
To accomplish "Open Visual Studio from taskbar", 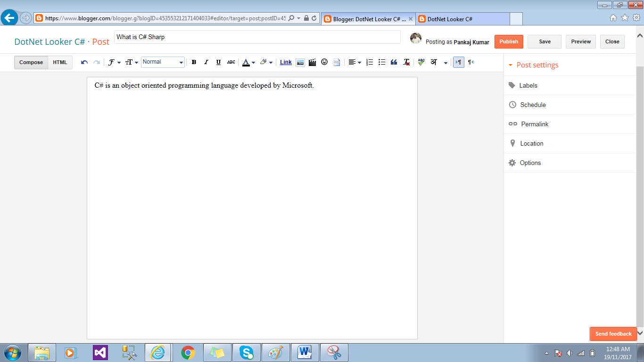I will tap(100, 353).
